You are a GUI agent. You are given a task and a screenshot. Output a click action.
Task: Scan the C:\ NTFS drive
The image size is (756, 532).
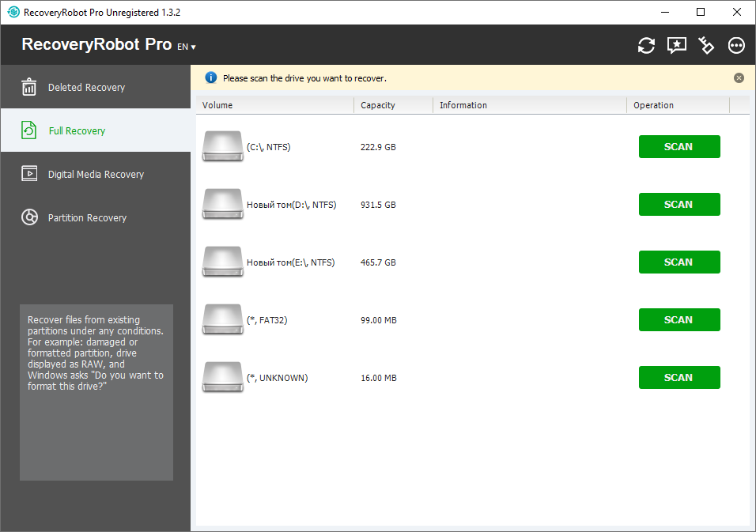pos(679,146)
